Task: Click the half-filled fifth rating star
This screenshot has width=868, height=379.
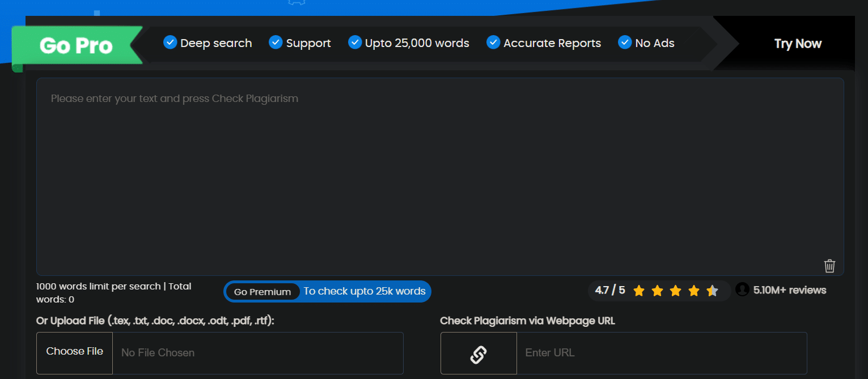Action: 712,291
